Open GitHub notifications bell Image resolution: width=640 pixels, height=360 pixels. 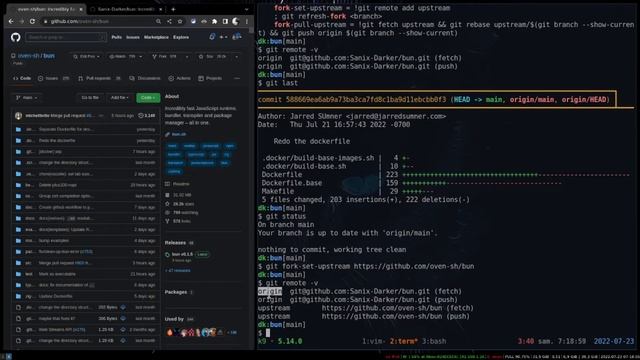(212, 37)
